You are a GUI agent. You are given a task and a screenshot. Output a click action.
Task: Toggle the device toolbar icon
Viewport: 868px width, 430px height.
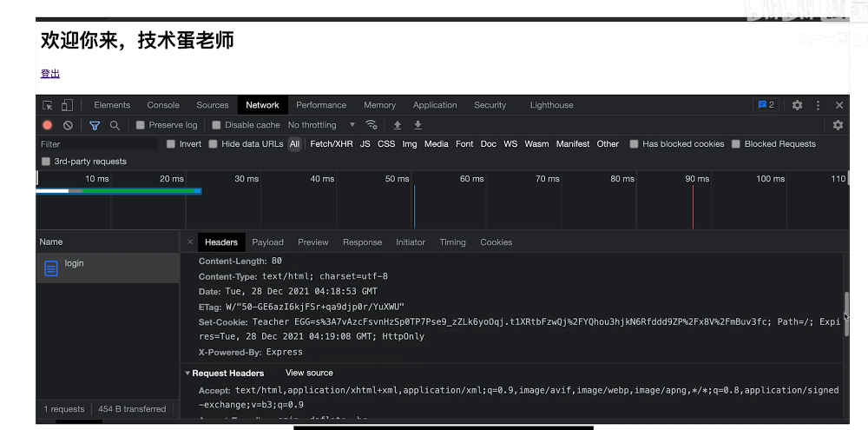pos(67,105)
